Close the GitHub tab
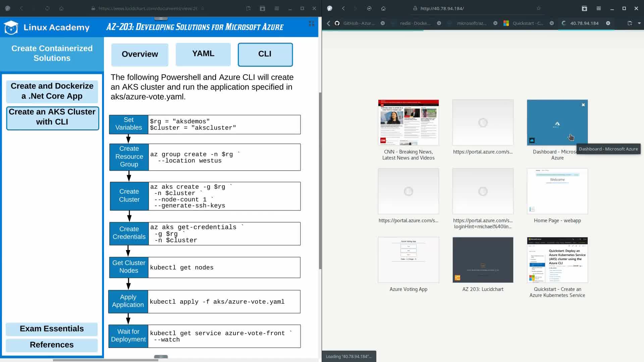This screenshot has width=644, height=362. click(x=382, y=23)
